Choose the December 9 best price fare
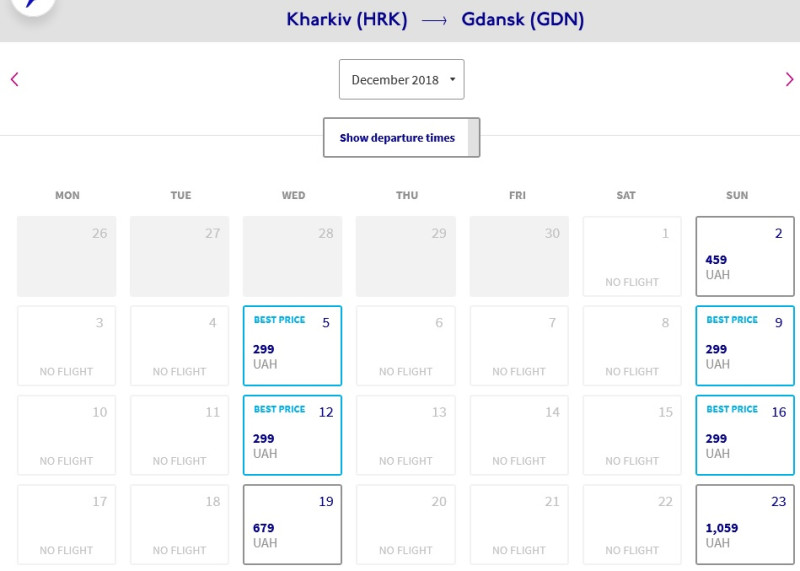The height and width of the screenshot is (571, 800). tap(745, 345)
